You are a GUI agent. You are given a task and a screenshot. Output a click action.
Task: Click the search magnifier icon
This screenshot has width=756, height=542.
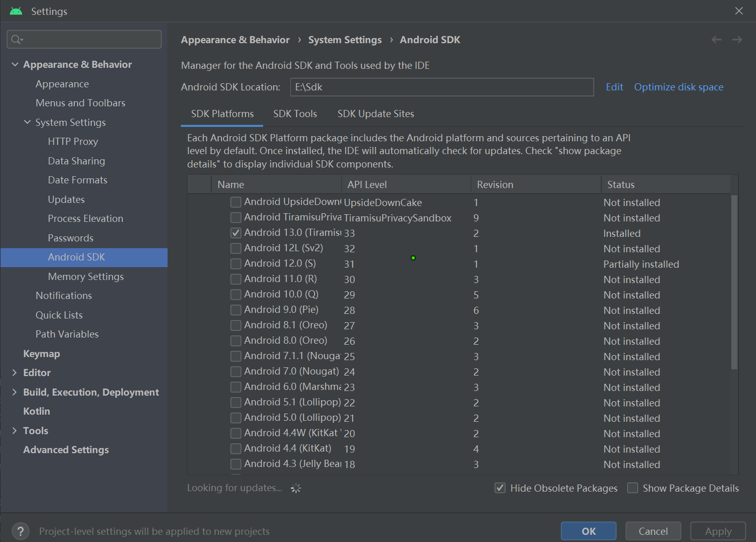tap(17, 40)
